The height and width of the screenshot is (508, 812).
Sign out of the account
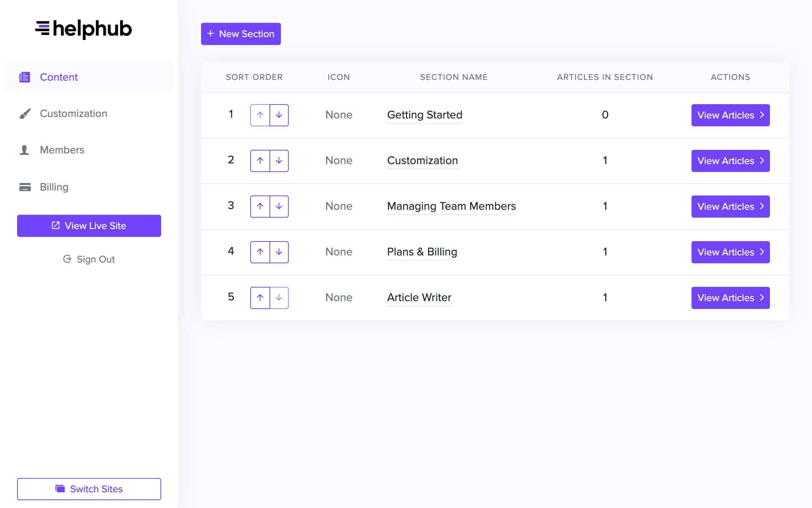[x=89, y=259]
